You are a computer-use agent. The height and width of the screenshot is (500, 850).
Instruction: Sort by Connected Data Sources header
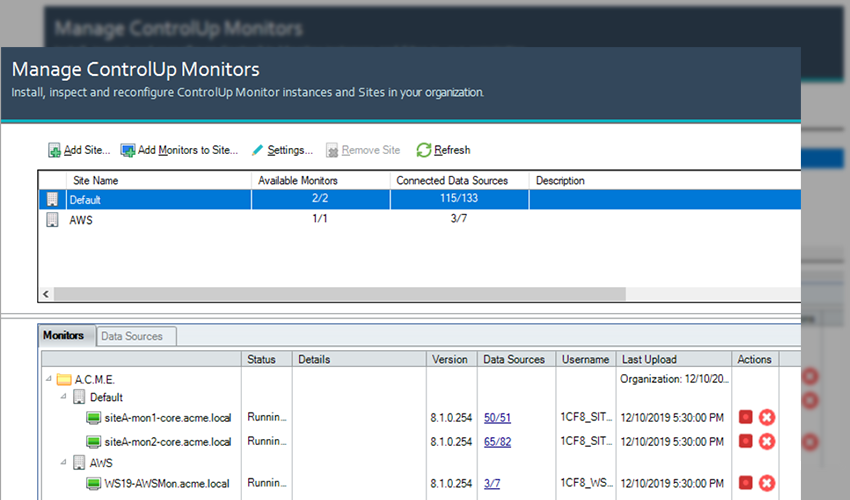tap(459, 181)
